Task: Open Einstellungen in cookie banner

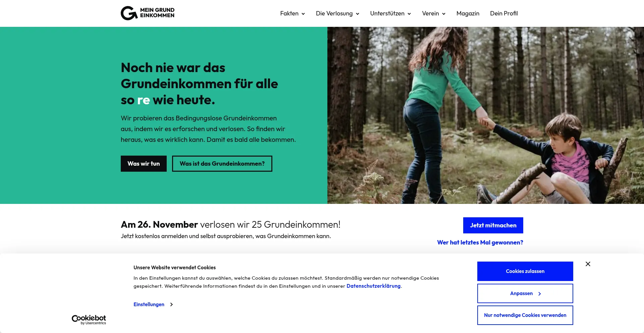Action: coord(149,304)
